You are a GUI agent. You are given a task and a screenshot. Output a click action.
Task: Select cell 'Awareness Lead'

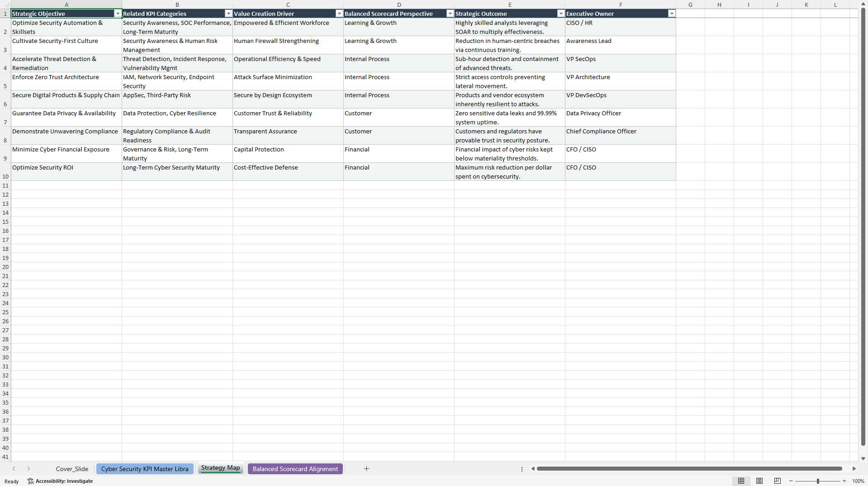pos(621,45)
